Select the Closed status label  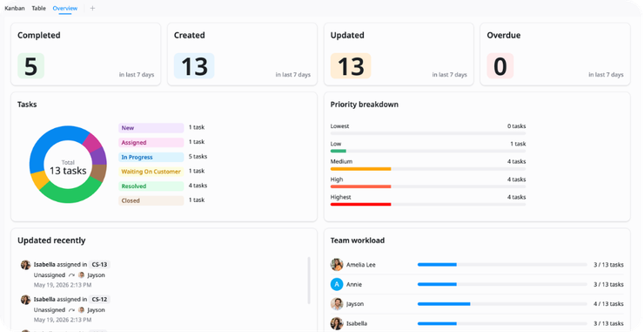pos(151,200)
